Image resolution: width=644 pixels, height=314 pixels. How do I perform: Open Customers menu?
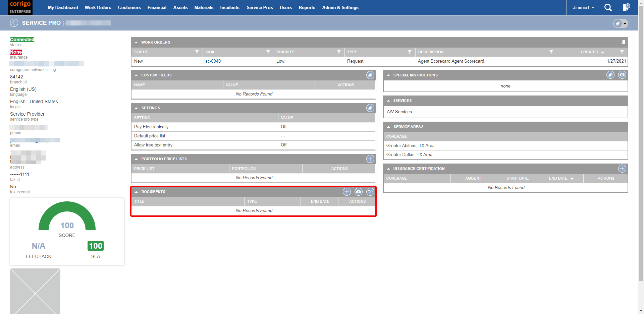(x=129, y=7)
